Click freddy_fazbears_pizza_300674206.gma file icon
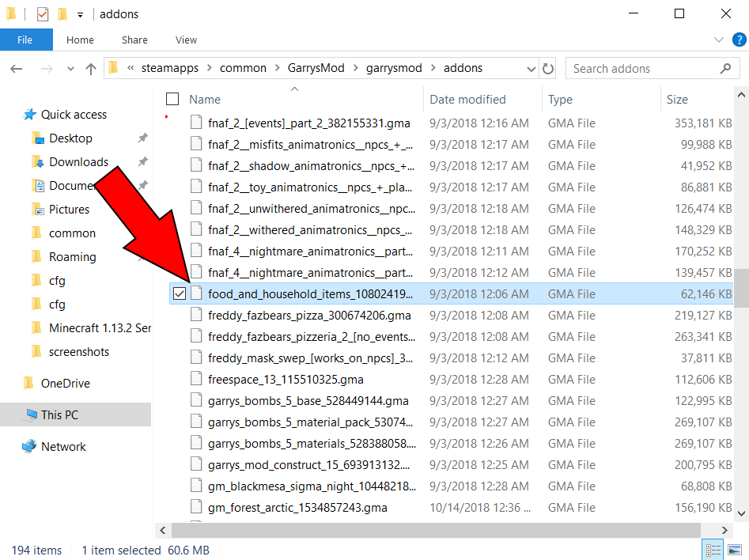This screenshot has width=749, height=560. pyautogui.click(x=196, y=315)
